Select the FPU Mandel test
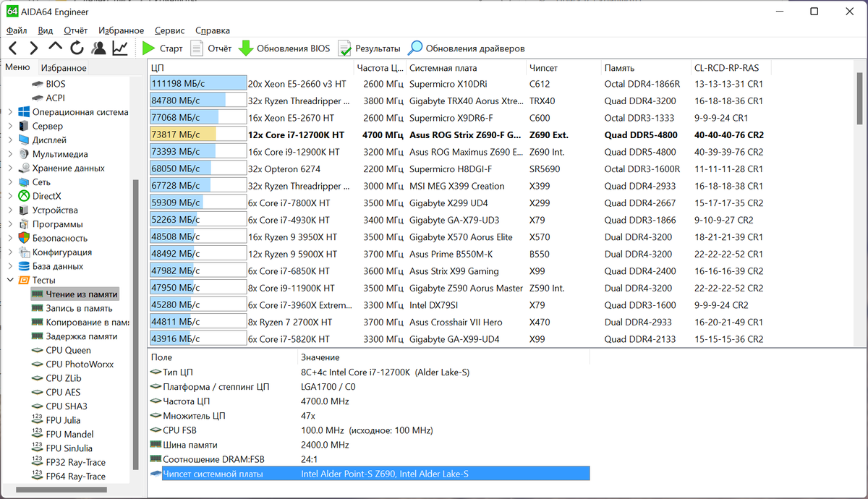 tap(69, 434)
